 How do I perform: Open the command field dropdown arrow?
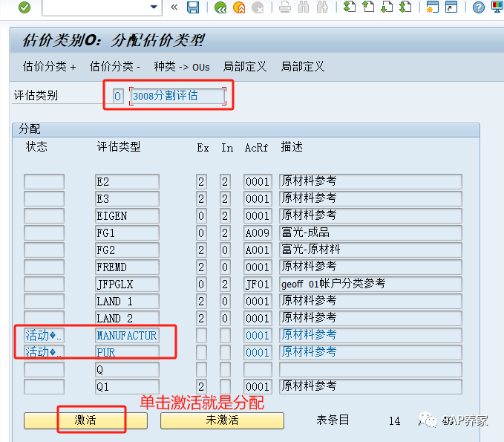click(x=154, y=7)
